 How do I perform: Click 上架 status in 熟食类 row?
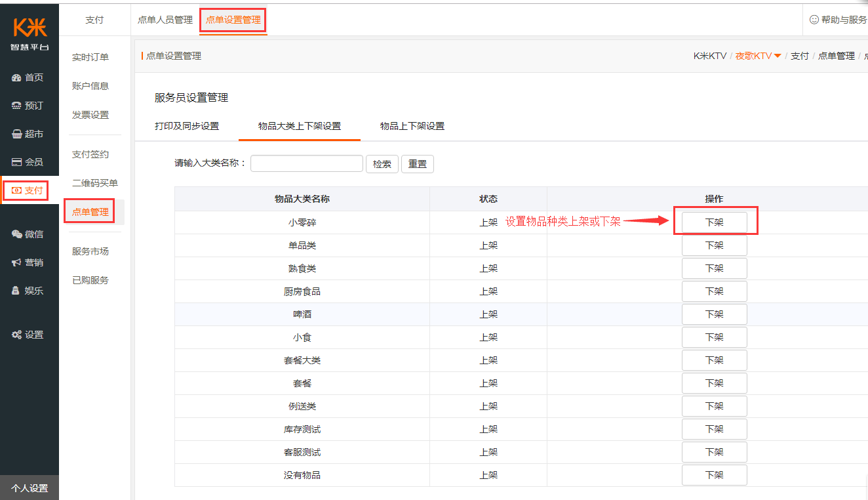[488, 268]
